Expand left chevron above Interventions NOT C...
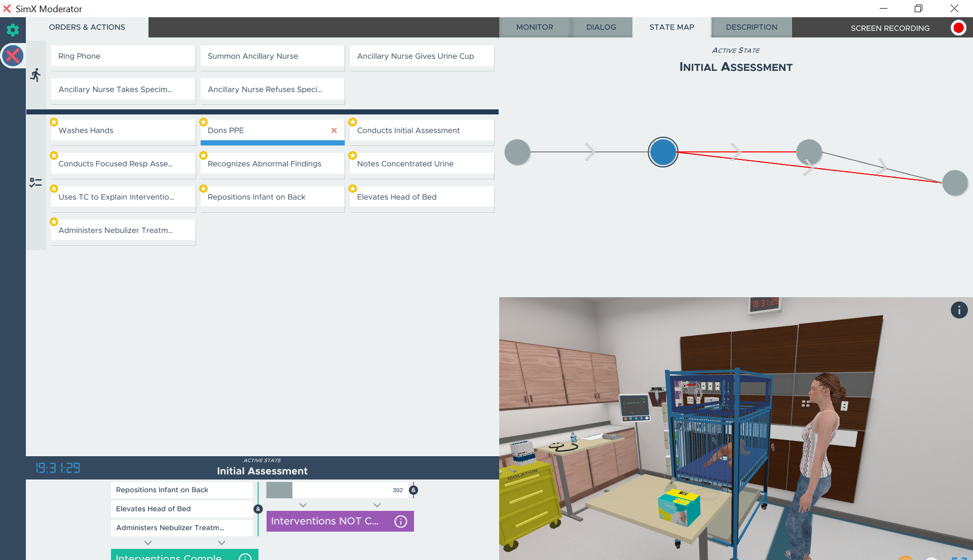 [303, 505]
